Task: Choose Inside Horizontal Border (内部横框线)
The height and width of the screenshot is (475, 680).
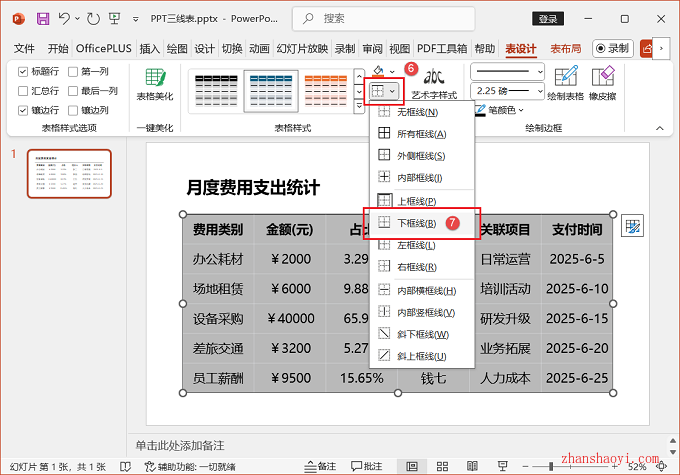Action: click(x=422, y=290)
